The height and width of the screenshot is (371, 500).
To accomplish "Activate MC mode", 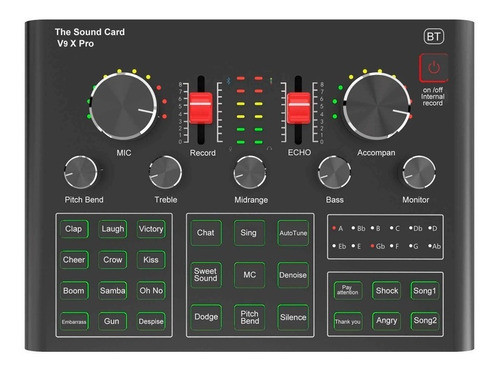I will click(x=249, y=275).
